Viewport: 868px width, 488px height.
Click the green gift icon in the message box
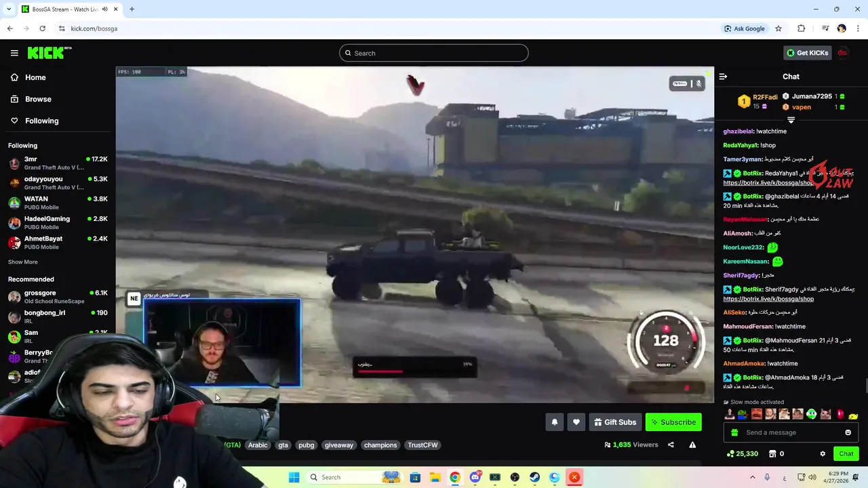point(734,432)
